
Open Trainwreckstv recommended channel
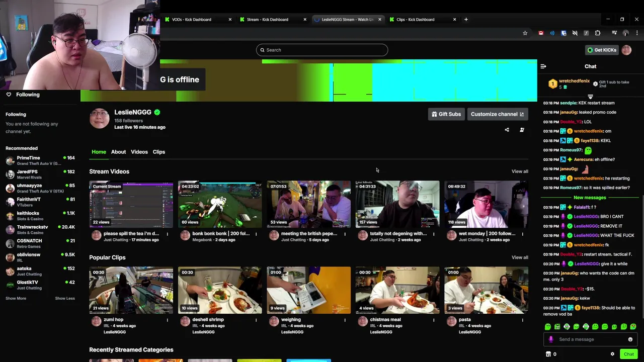pyautogui.click(x=40, y=229)
